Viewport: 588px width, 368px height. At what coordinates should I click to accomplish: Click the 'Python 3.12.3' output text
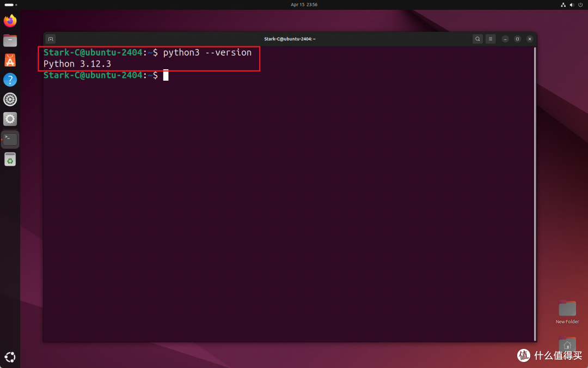(x=77, y=64)
